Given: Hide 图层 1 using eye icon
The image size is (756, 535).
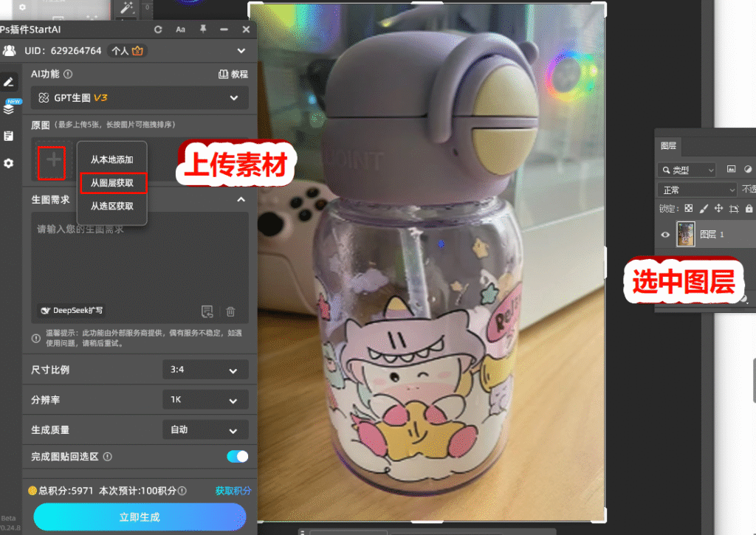Looking at the screenshot, I should (x=665, y=235).
